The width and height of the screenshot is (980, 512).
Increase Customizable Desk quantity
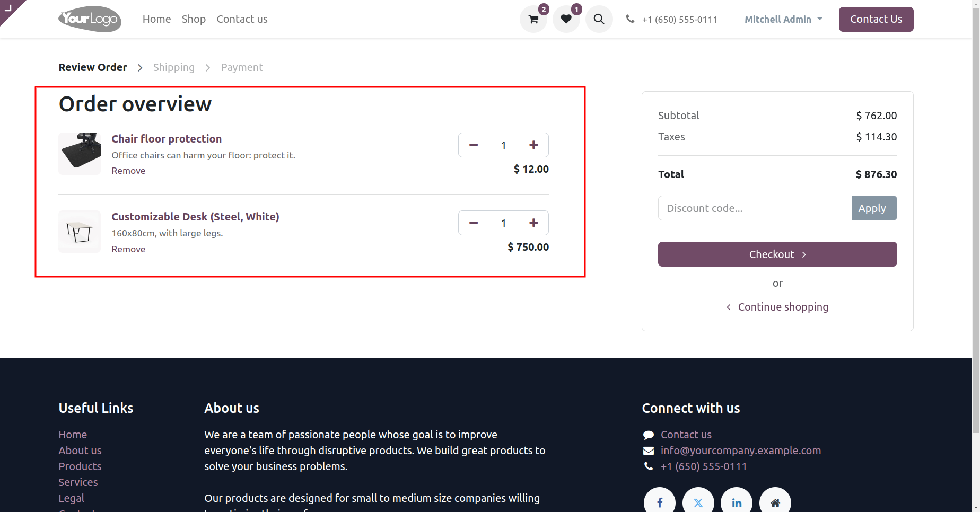pos(534,223)
